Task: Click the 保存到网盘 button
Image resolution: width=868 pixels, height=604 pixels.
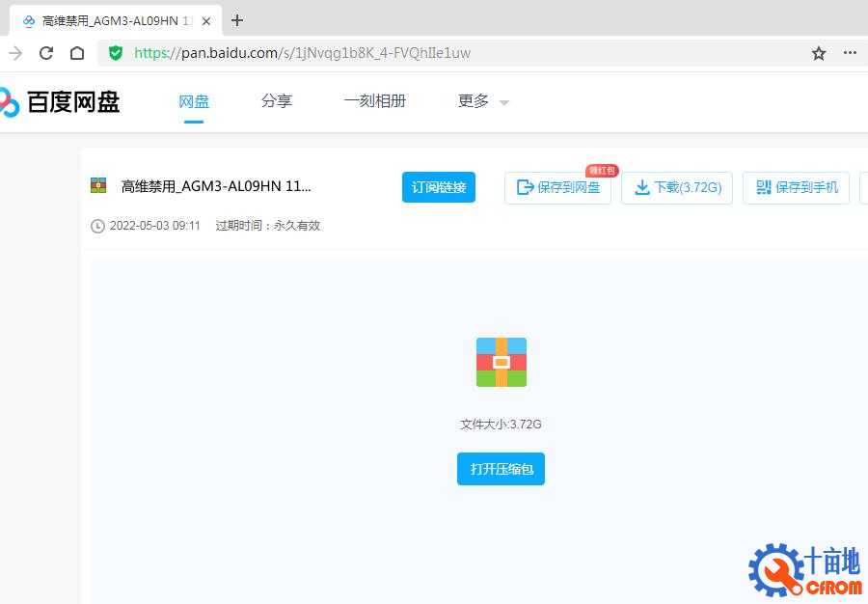Action: point(558,188)
